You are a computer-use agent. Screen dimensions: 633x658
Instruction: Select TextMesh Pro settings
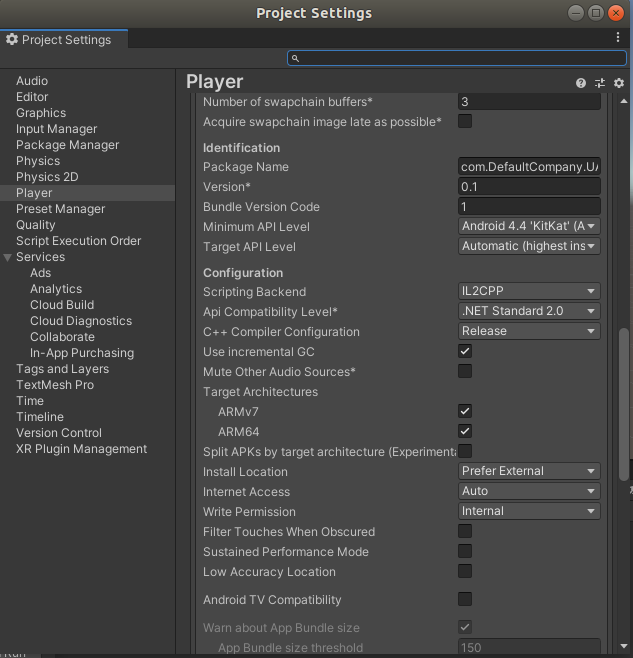coord(55,385)
